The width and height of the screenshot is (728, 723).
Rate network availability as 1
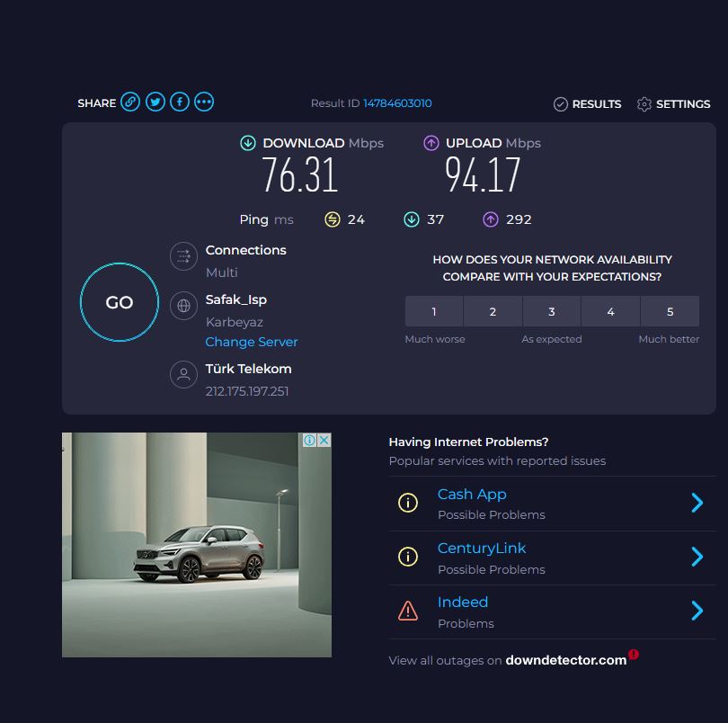pyautogui.click(x=434, y=312)
